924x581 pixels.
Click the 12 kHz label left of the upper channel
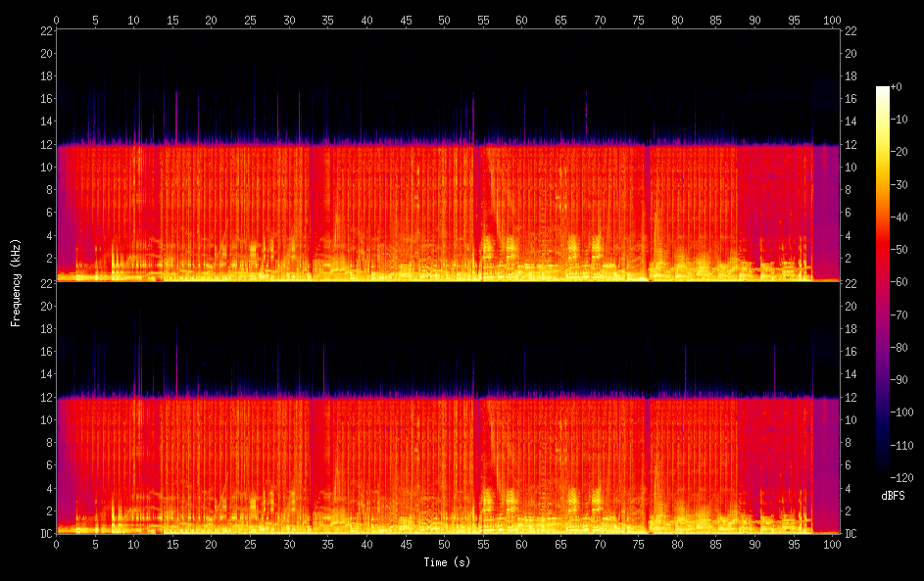(x=45, y=144)
